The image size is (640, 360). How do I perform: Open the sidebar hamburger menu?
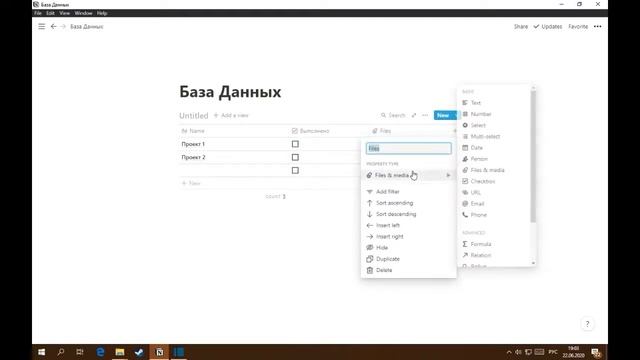coord(42,27)
